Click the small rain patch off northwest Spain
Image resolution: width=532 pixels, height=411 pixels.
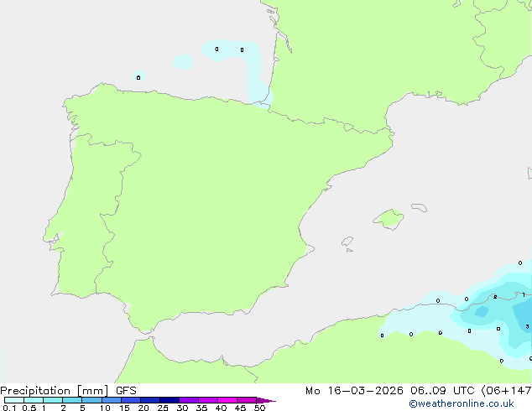pyautogui.click(x=139, y=77)
